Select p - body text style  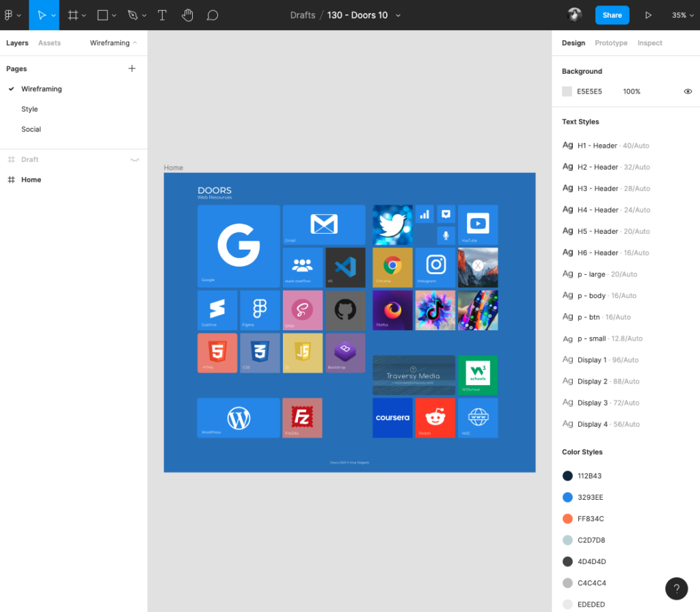tap(599, 295)
